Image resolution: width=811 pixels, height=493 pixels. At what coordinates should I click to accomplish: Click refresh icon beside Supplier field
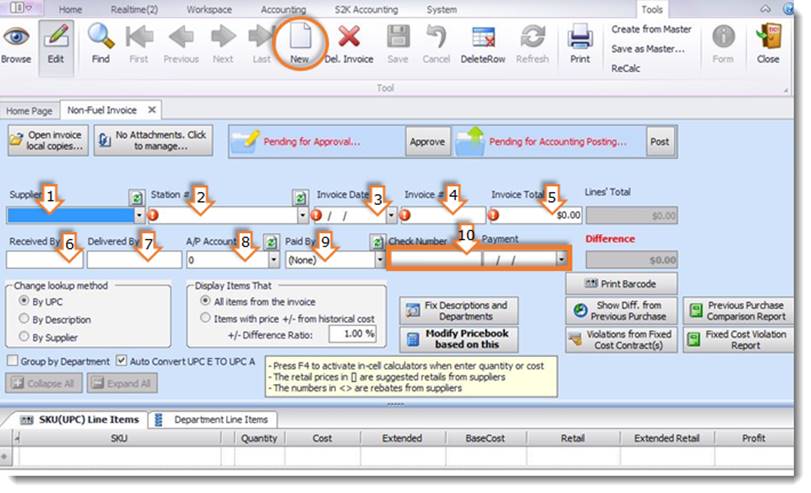137,198
